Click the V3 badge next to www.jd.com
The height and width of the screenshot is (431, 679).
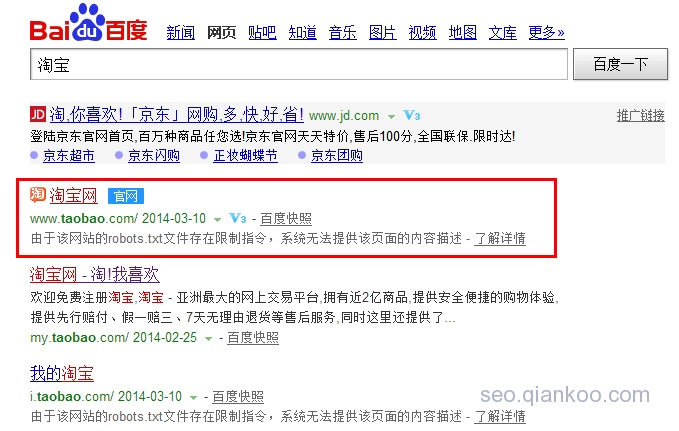[x=411, y=115]
